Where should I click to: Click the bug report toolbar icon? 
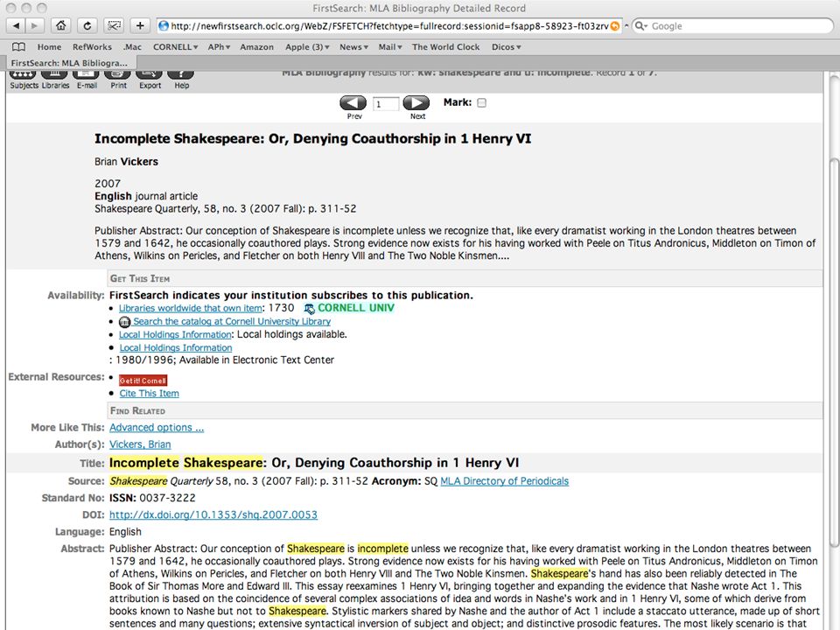(x=114, y=25)
